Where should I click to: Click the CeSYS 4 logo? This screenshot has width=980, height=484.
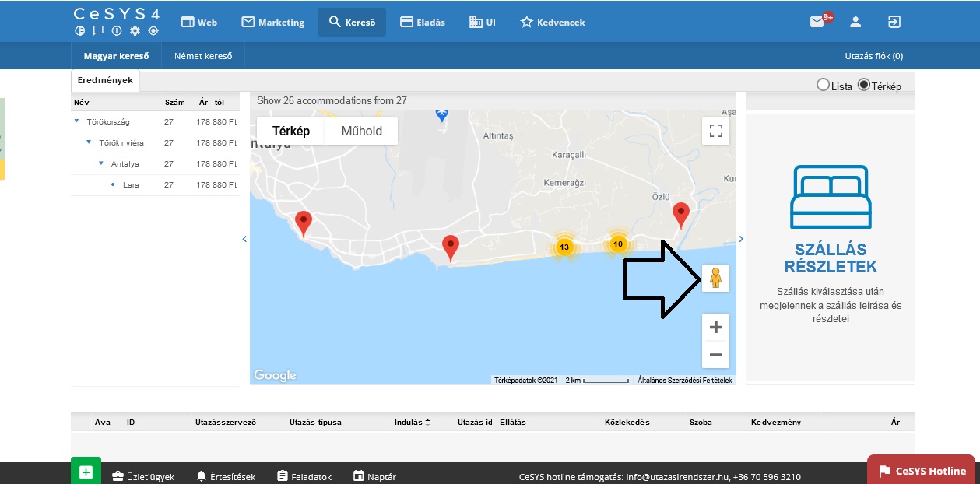pos(117,14)
